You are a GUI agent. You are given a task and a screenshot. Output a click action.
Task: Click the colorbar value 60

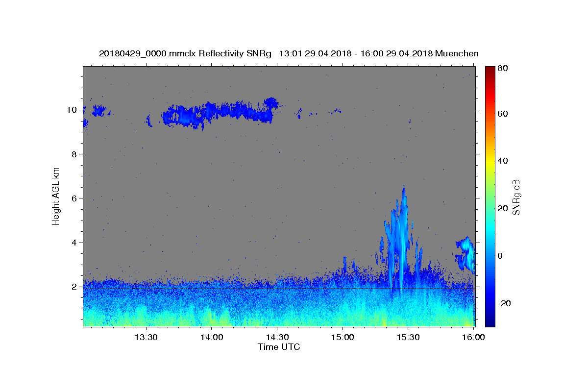point(502,114)
